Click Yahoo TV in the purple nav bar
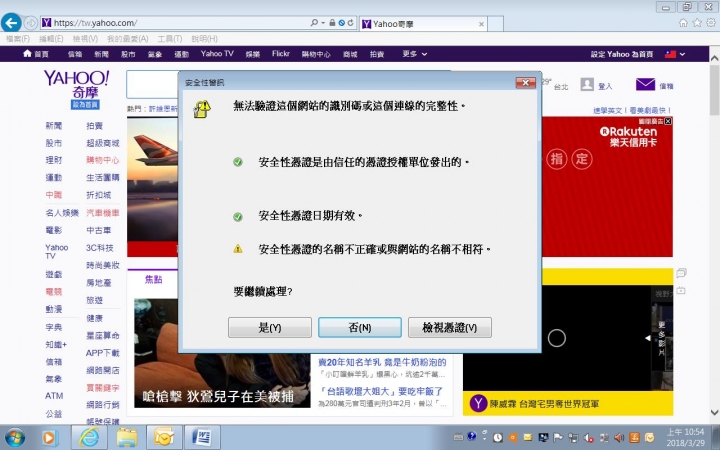The height and width of the screenshot is (450, 720). 217,54
